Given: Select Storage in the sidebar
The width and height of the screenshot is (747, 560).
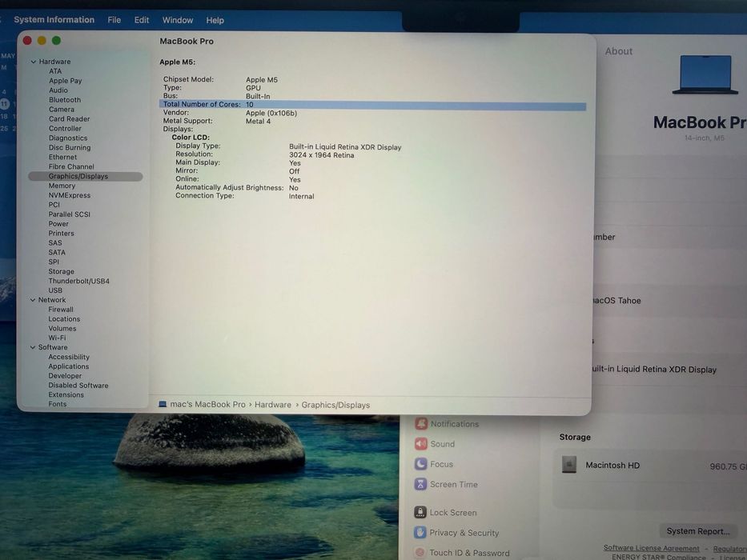Looking at the screenshot, I should pos(61,271).
